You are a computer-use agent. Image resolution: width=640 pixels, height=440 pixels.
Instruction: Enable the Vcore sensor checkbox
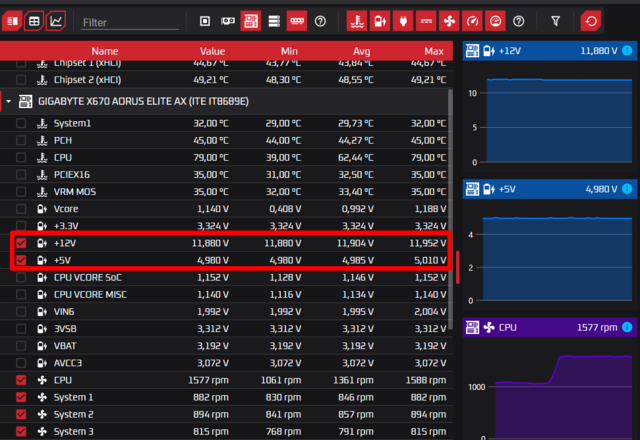tap(21, 208)
